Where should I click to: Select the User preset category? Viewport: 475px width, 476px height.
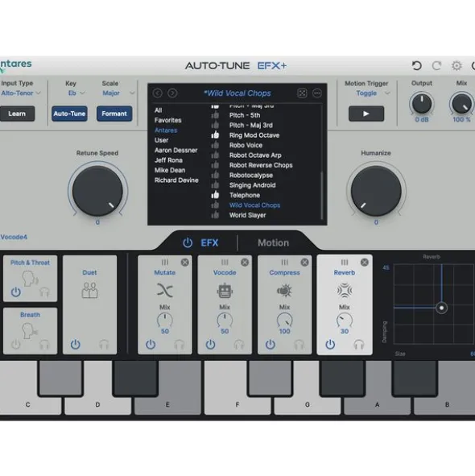coord(161,140)
